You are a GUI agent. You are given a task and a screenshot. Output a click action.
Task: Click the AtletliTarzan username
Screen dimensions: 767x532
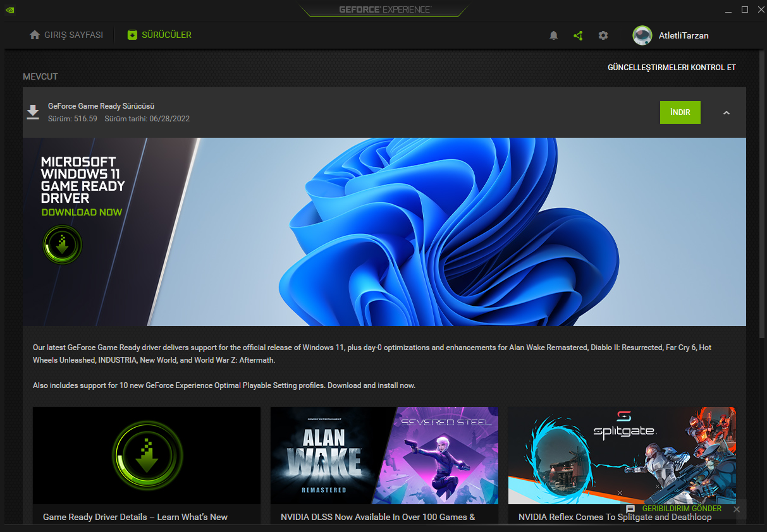[x=684, y=35]
